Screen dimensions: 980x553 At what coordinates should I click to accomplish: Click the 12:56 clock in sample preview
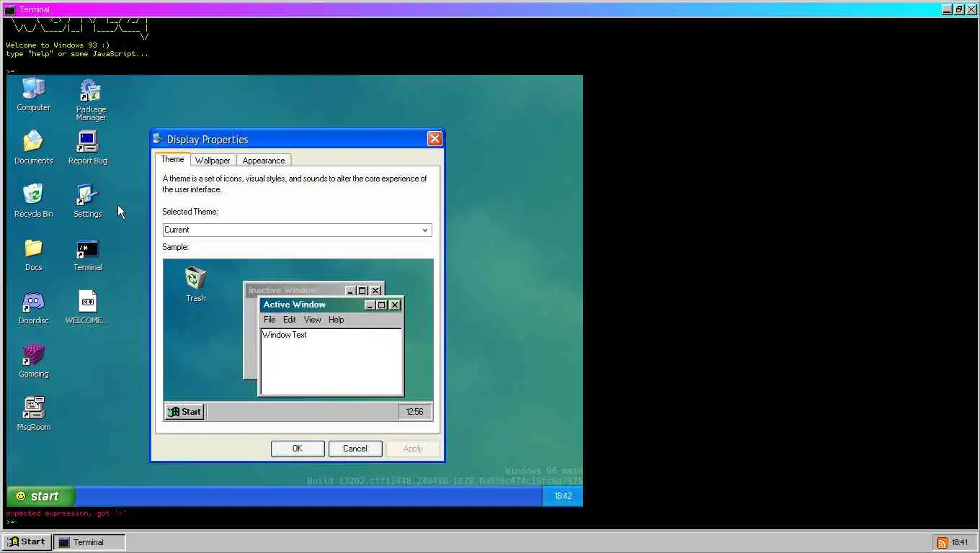click(414, 412)
